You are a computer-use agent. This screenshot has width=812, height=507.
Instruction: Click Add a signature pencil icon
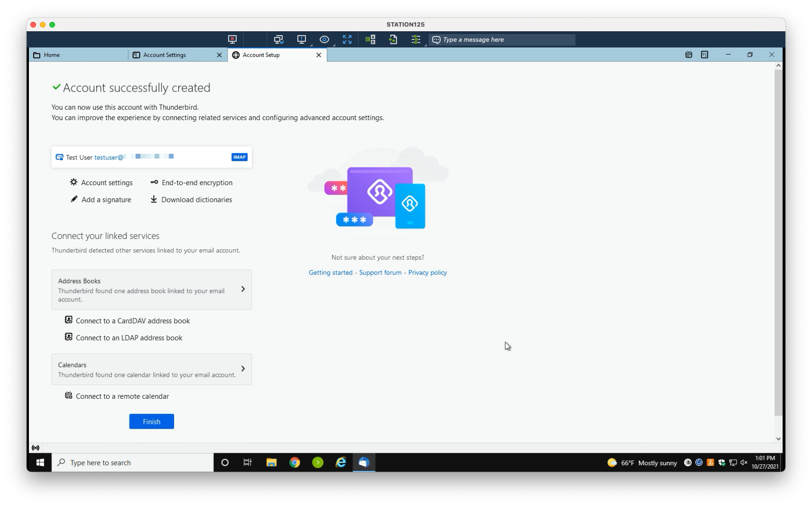(x=74, y=199)
